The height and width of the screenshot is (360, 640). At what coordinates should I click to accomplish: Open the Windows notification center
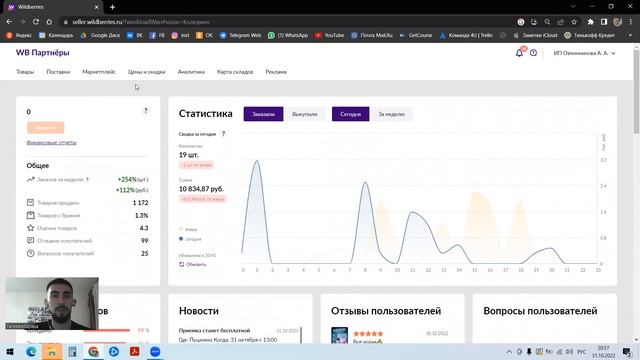click(x=627, y=352)
